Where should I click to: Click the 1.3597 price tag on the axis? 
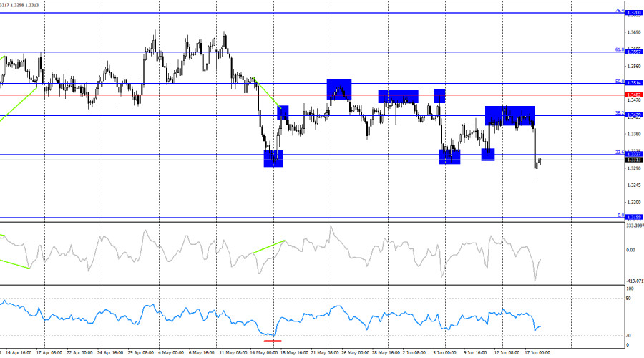634,52
